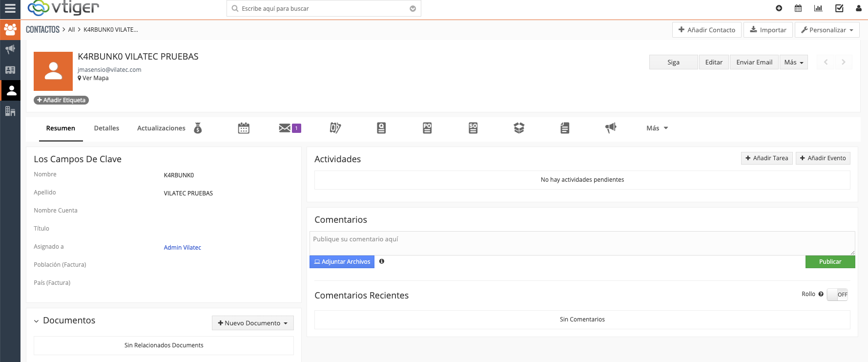Open the Nuevo Documento dropdown
Screen dimensions: 868x362
[252, 323]
